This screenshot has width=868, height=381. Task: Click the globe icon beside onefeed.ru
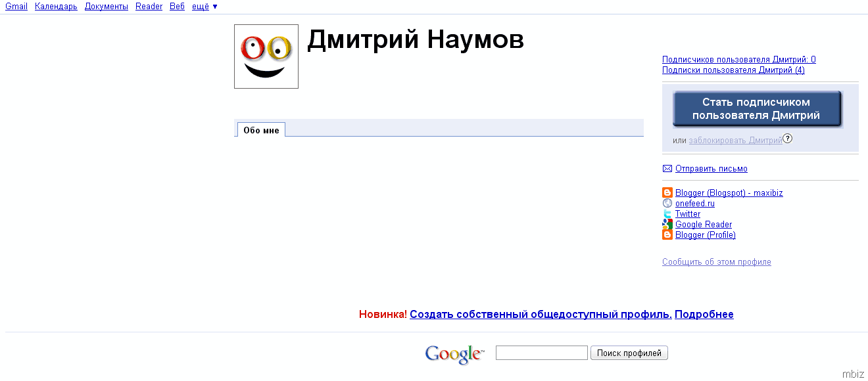667,204
